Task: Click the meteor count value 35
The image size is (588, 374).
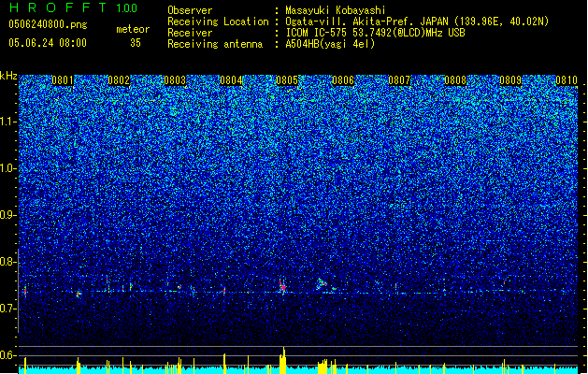Action: (136, 43)
